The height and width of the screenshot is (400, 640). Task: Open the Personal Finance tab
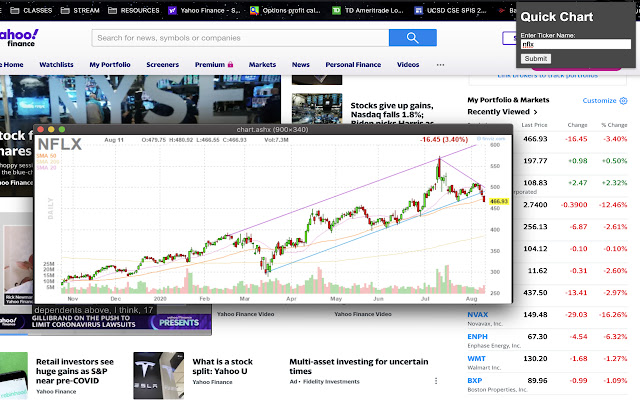(x=353, y=64)
